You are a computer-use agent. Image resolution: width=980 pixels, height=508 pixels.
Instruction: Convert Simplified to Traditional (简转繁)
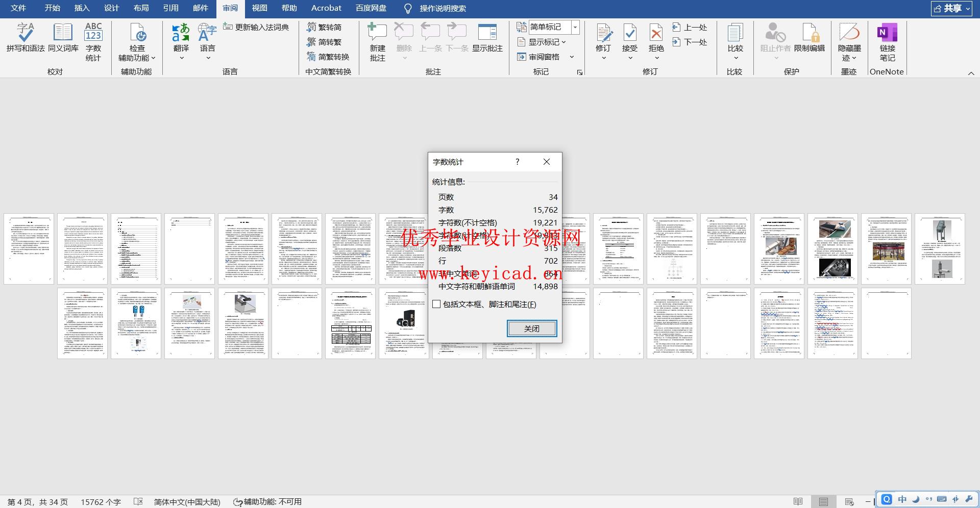[x=324, y=42]
